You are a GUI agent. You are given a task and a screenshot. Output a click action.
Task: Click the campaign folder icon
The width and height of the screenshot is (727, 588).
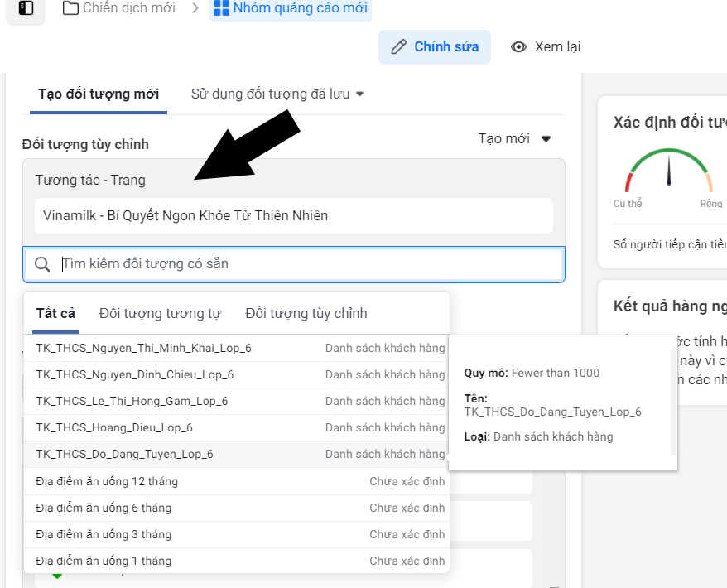(x=70, y=8)
